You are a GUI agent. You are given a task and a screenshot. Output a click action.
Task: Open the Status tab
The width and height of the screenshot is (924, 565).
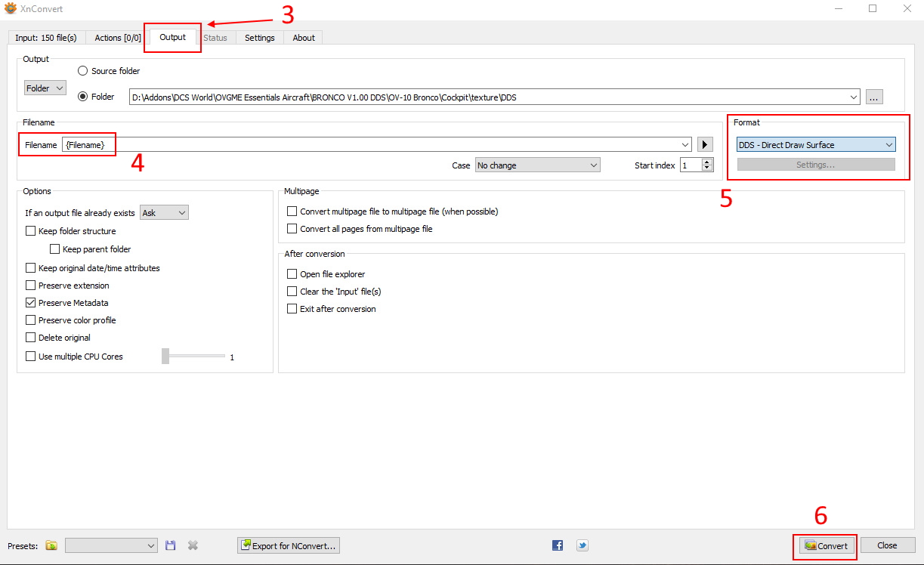click(215, 38)
